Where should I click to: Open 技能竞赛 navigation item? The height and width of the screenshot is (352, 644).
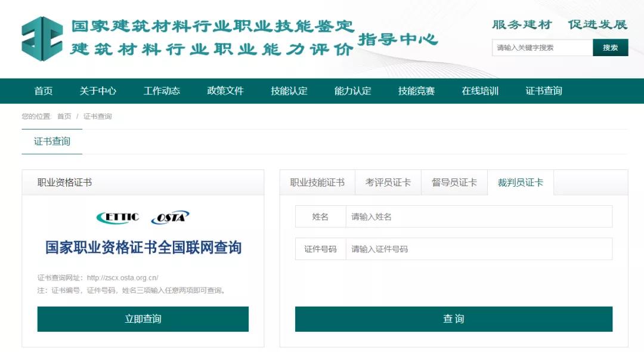(416, 91)
